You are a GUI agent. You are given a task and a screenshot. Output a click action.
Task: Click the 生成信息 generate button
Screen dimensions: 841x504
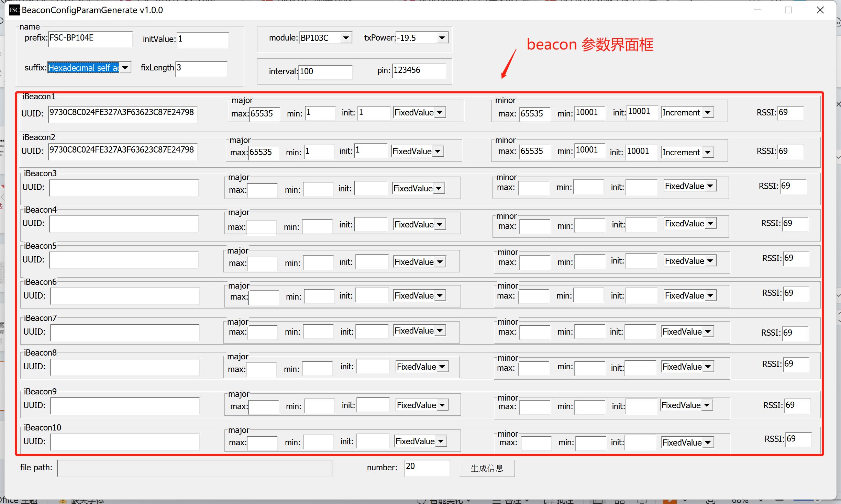pyautogui.click(x=487, y=468)
